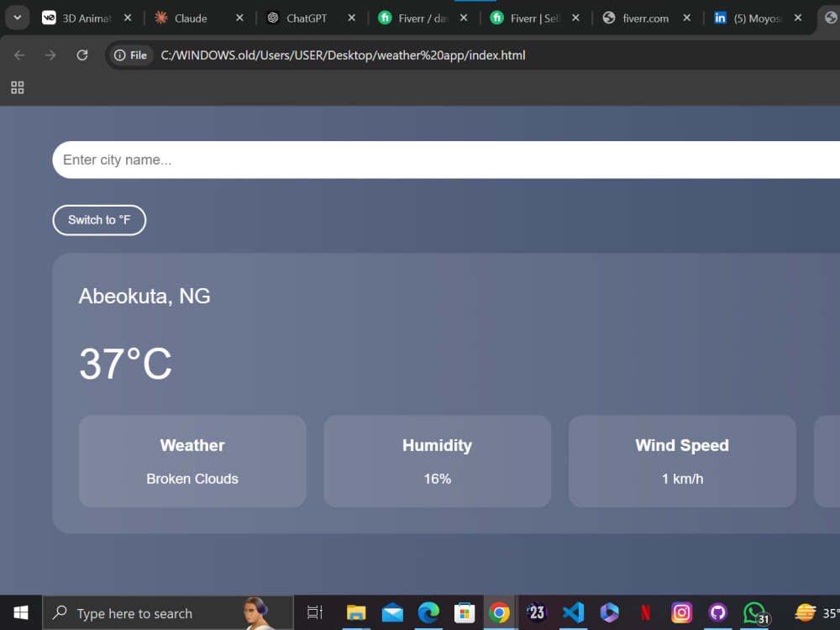Viewport: 840px width, 630px height.
Task: Open GitHub Desktop from taskbar
Action: (718, 612)
